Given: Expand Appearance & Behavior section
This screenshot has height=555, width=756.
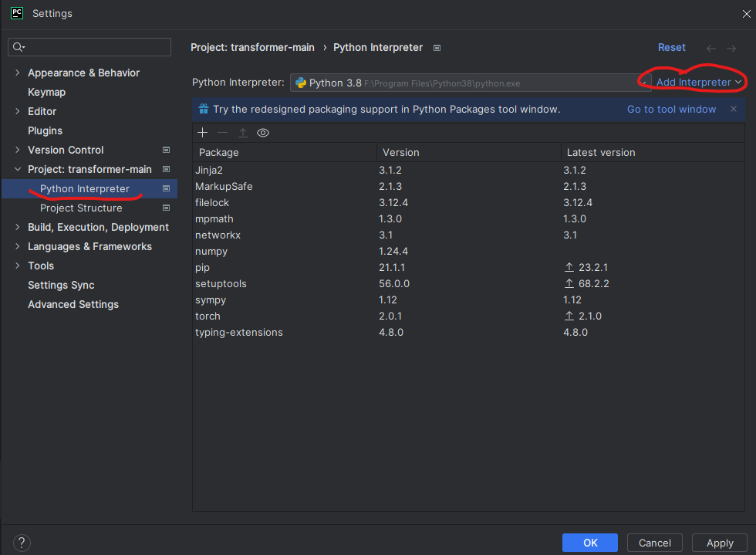Looking at the screenshot, I should 18,73.
